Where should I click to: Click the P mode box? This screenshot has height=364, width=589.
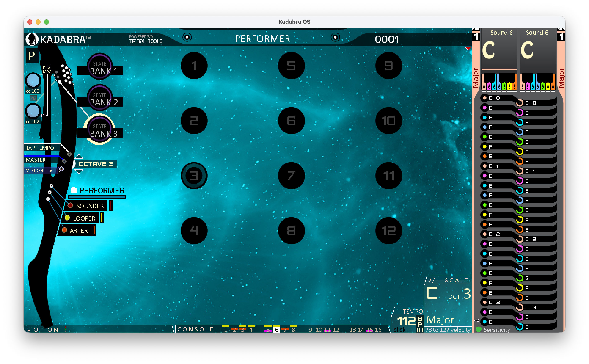pyautogui.click(x=32, y=56)
